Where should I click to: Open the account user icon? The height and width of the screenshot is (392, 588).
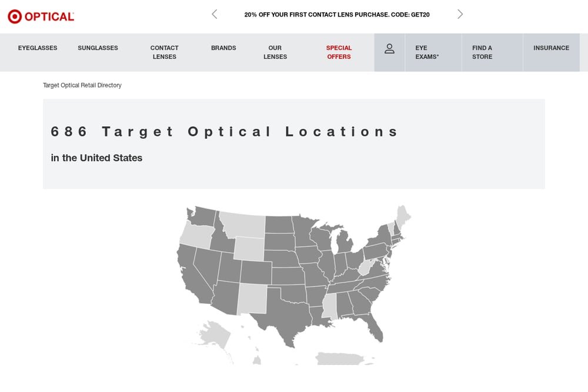[389, 49]
